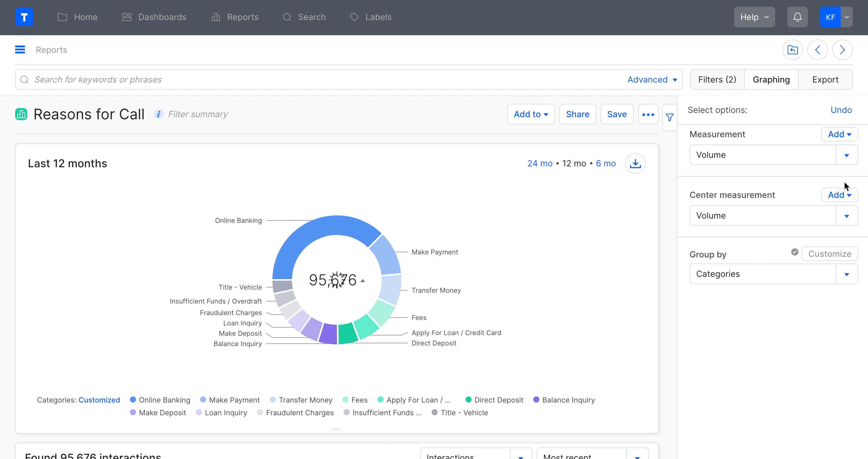868x459 pixels.
Task: Switch to the Export tab
Action: coord(825,80)
